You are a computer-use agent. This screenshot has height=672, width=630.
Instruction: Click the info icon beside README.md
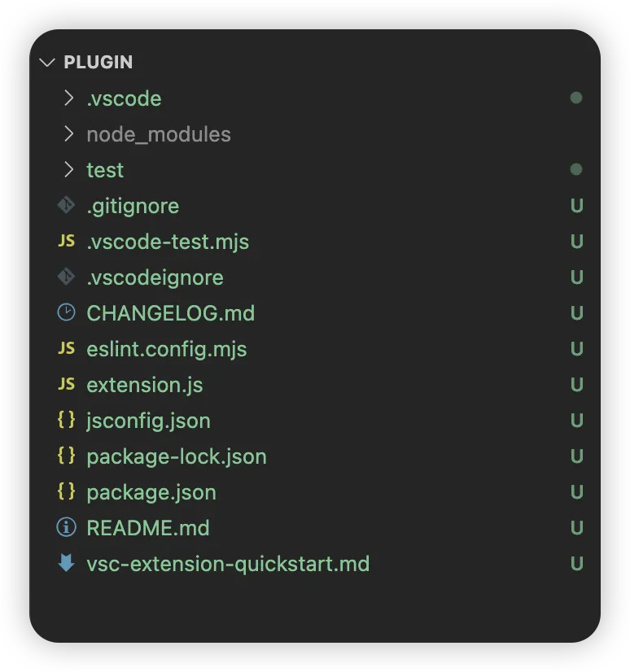click(x=66, y=528)
